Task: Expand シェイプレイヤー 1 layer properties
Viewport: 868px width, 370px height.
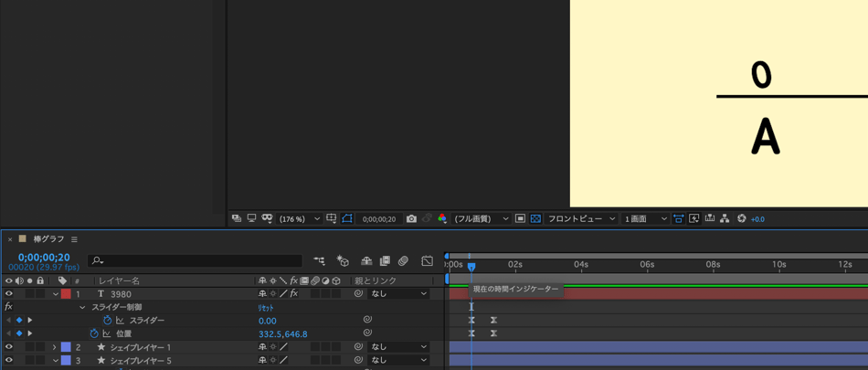Action: (x=54, y=347)
